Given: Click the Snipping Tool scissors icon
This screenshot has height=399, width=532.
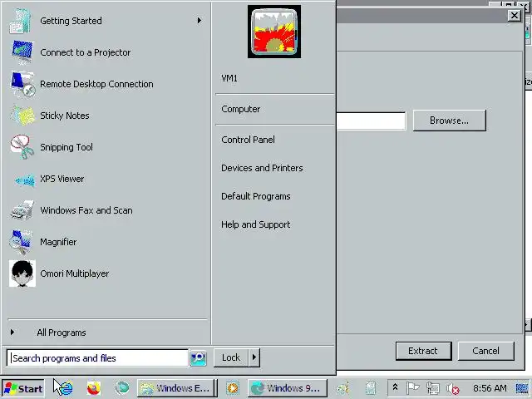Looking at the screenshot, I should [x=22, y=147].
